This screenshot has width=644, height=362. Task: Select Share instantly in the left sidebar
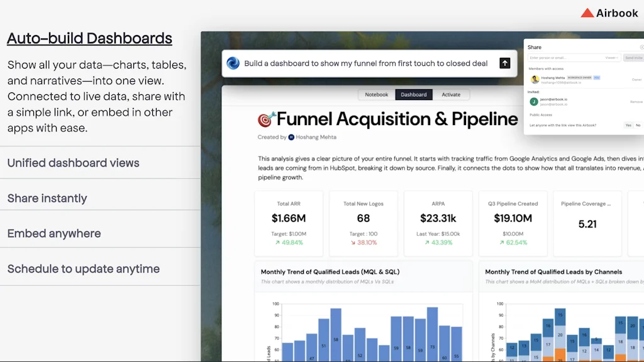(x=47, y=198)
